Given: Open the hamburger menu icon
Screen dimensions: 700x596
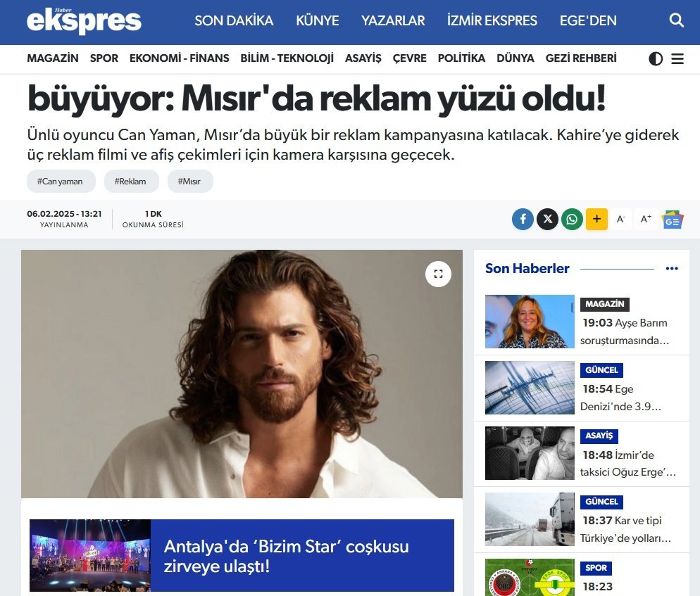Looking at the screenshot, I should point(677,58).
